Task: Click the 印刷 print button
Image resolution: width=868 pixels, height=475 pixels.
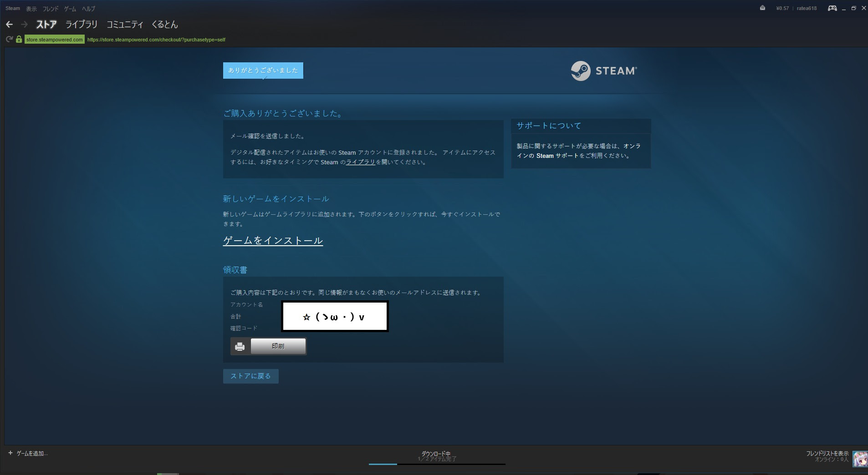Action: coord(278,346)
